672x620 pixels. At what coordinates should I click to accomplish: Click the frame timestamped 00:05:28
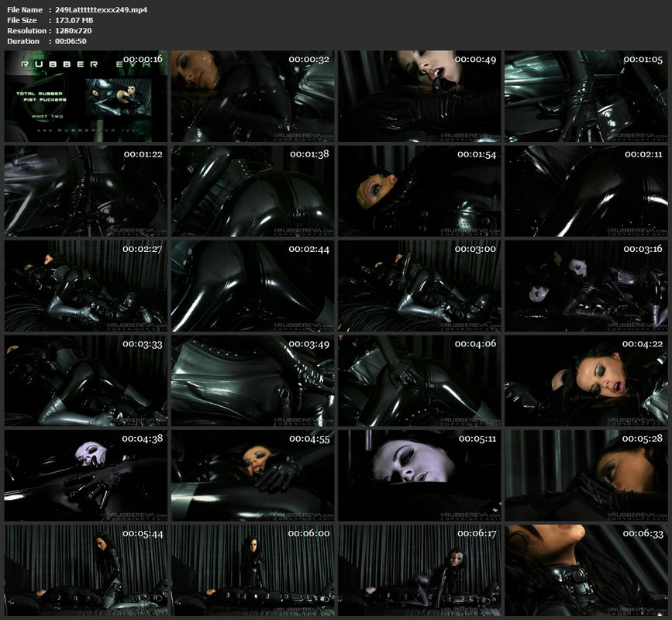586,476
